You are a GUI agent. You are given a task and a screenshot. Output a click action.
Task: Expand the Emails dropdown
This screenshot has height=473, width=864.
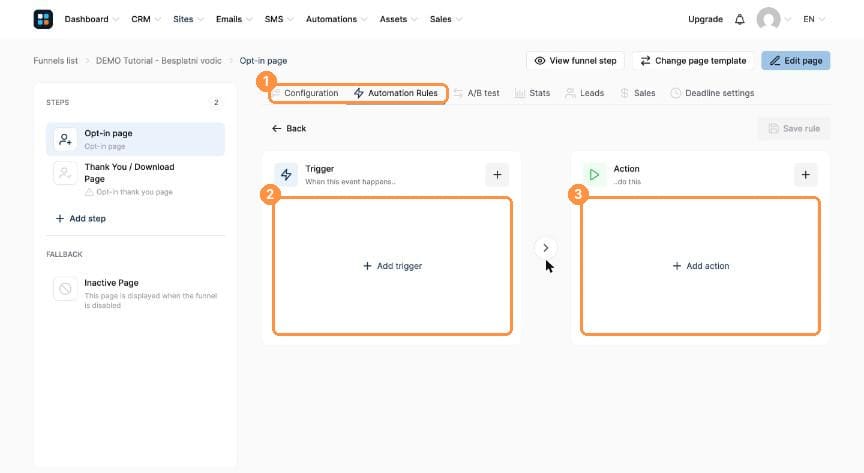tap(234, 19)
